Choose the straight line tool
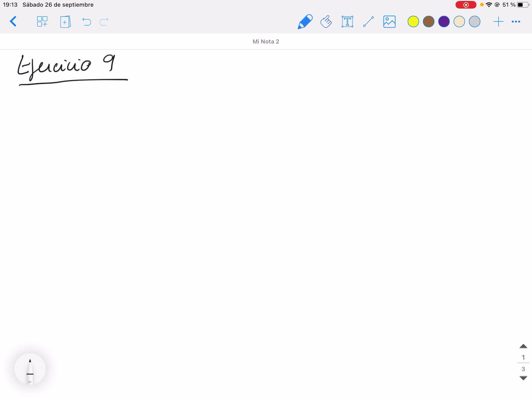This screenshot has width=532, height=399. tap(368, 22)
